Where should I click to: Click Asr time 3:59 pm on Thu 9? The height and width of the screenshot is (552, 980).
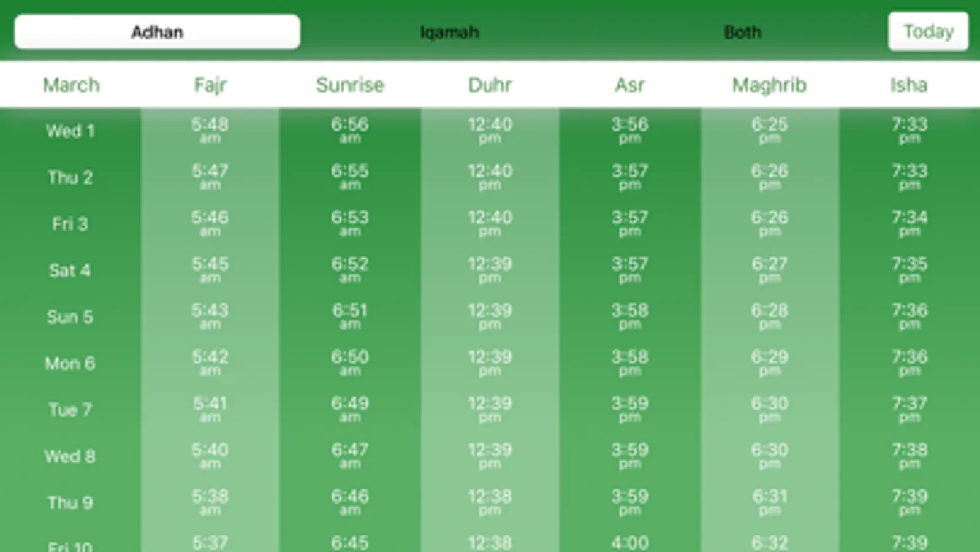tap(629, 502)
